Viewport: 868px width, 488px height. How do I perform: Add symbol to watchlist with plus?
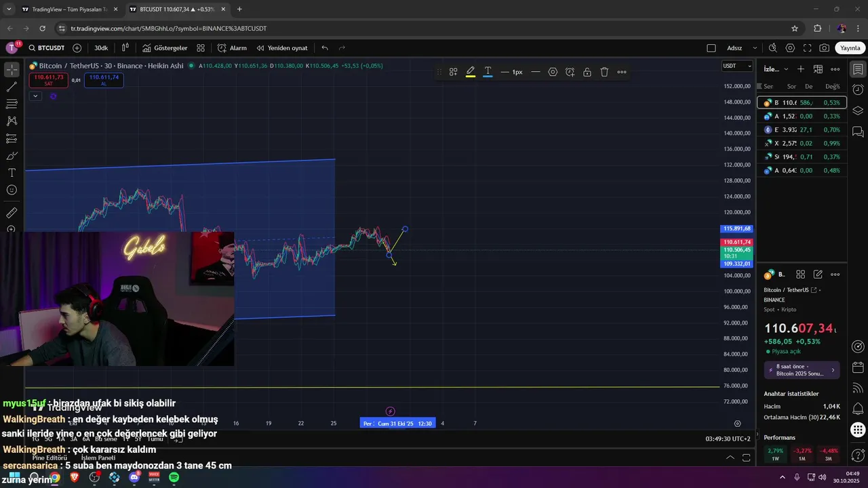click(x=801, y=69)
